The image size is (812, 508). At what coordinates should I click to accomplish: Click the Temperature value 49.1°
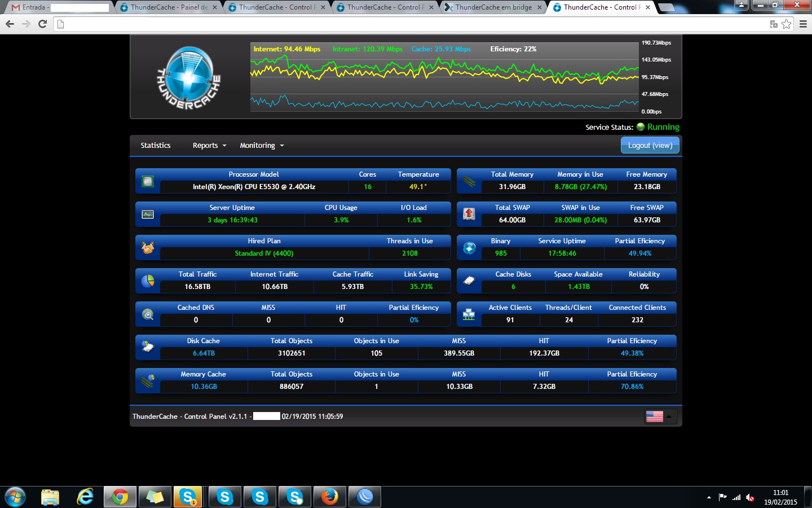pos(418,187)
